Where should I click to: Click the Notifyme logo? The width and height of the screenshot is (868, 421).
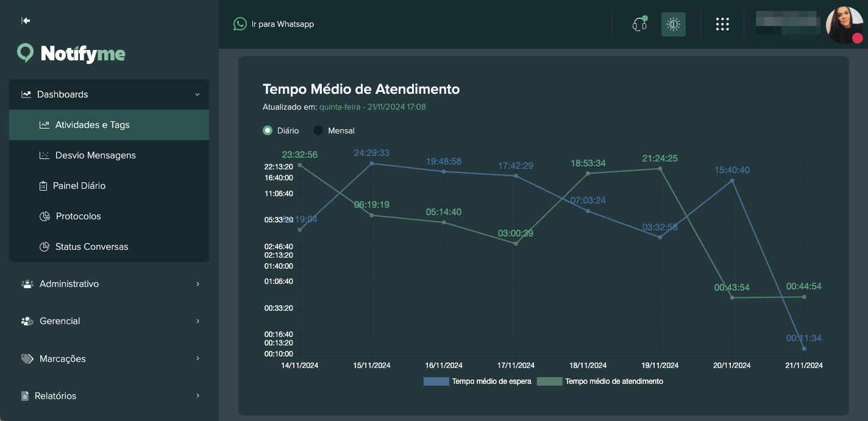[x=71, y=54]
